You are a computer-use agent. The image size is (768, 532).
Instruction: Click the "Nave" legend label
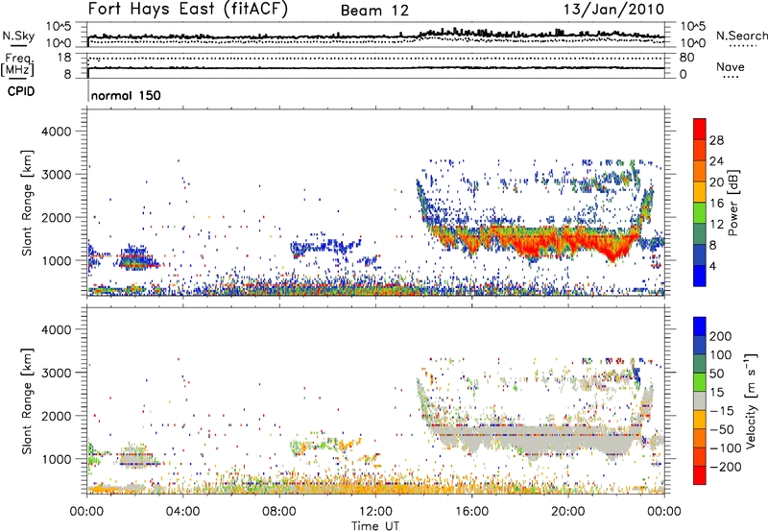(x=731, y=66)
